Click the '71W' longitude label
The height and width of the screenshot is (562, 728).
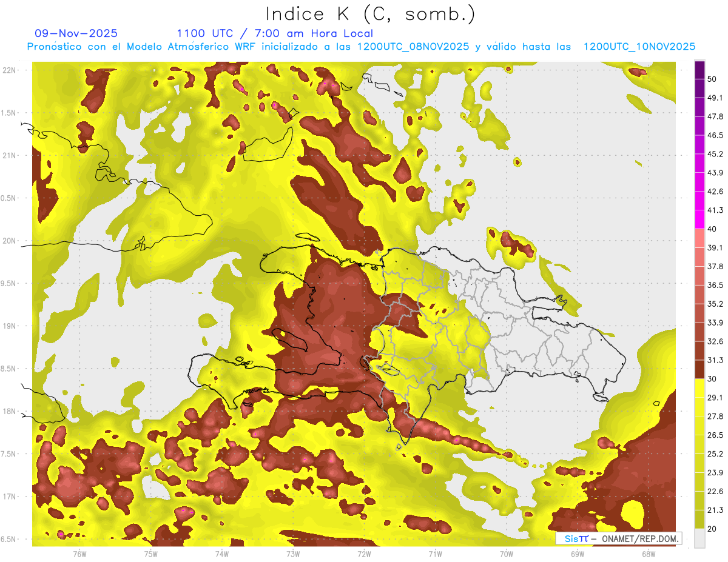point(435,554)
